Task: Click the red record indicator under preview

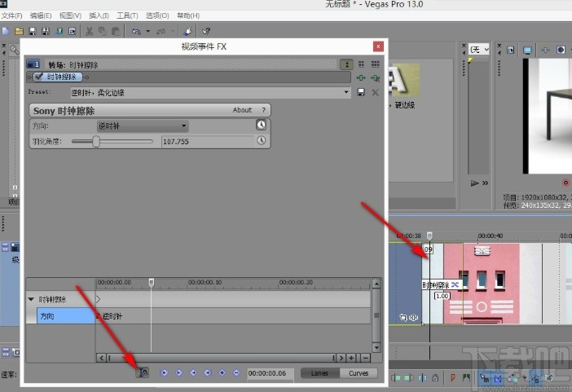Action: [x=565, y=183]
